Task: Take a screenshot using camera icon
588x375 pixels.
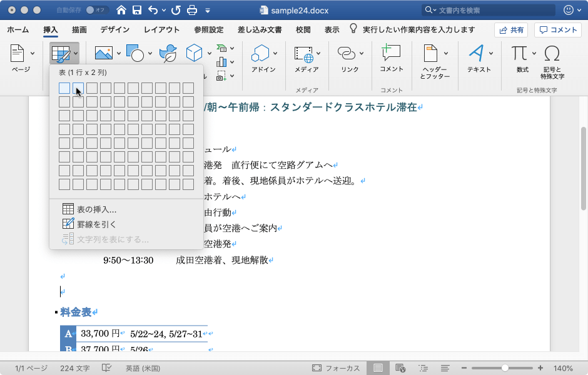Action: [x=221, y=76]
